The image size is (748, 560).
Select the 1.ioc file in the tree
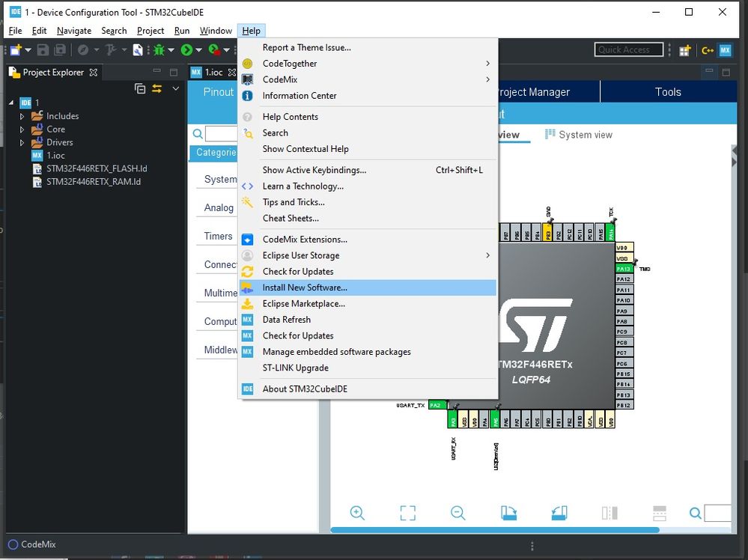pyautogui.click(x=55, y=156)
